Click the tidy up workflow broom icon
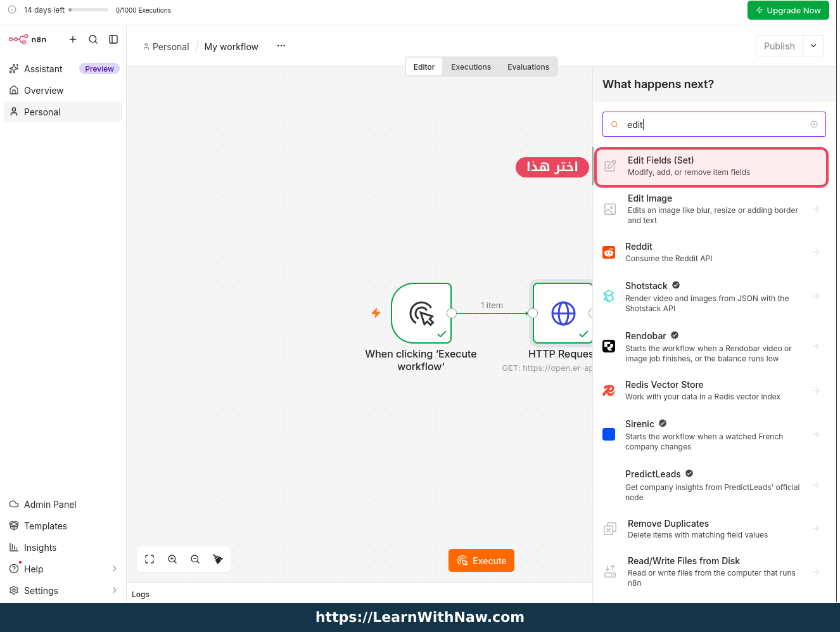Viewport: 840px width, 632px height. point(218,559)
